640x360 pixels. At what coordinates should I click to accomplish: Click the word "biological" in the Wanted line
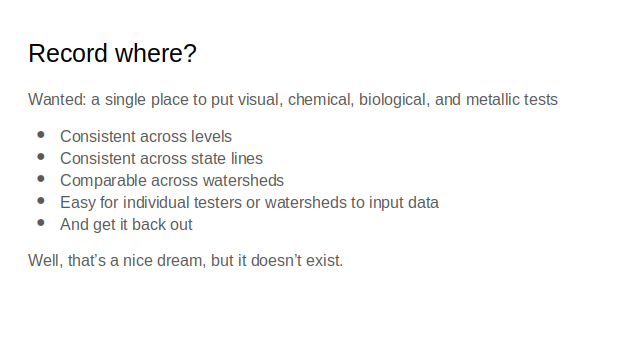(x=394, y=100)
